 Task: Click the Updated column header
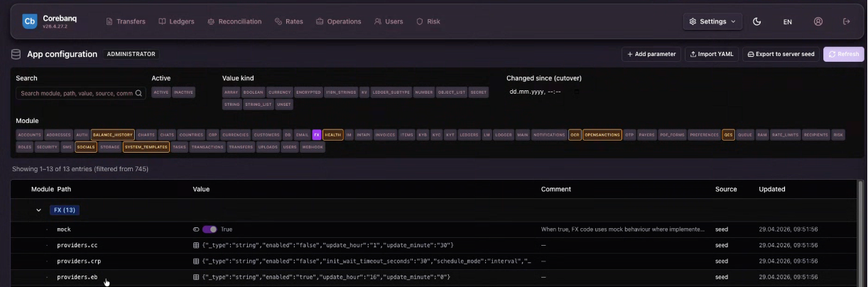[772, 190]
